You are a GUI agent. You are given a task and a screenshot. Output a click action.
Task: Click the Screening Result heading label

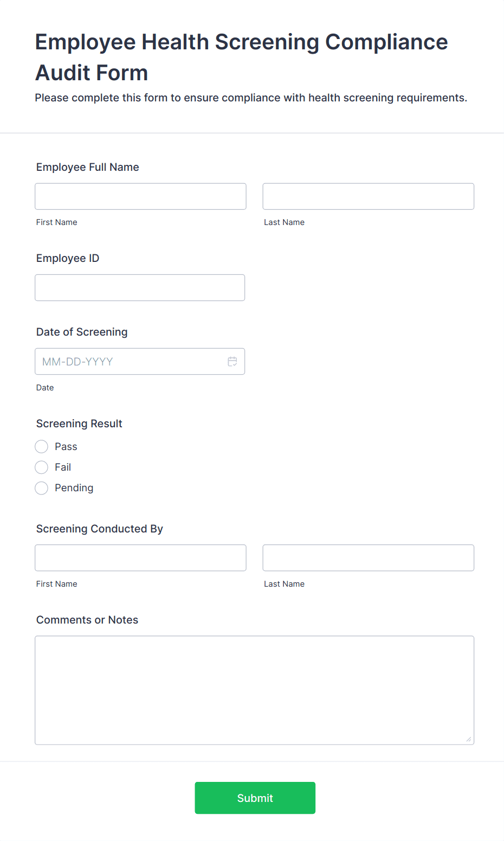79,423
